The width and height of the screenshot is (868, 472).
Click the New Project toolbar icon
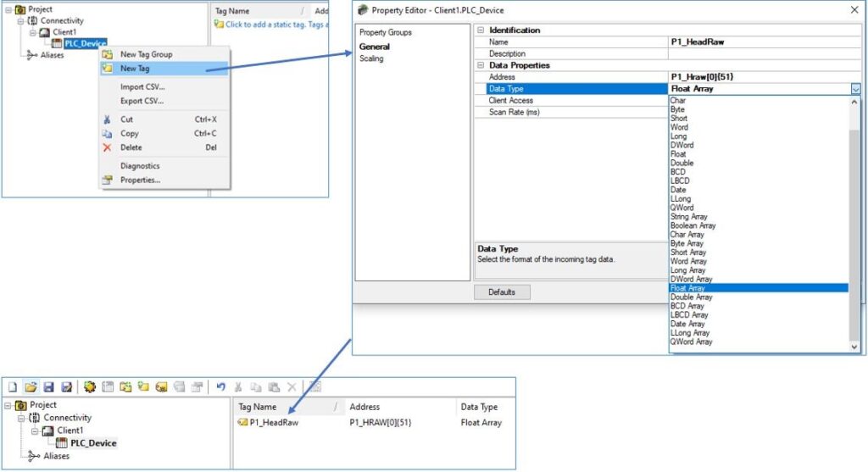(13, 387)
